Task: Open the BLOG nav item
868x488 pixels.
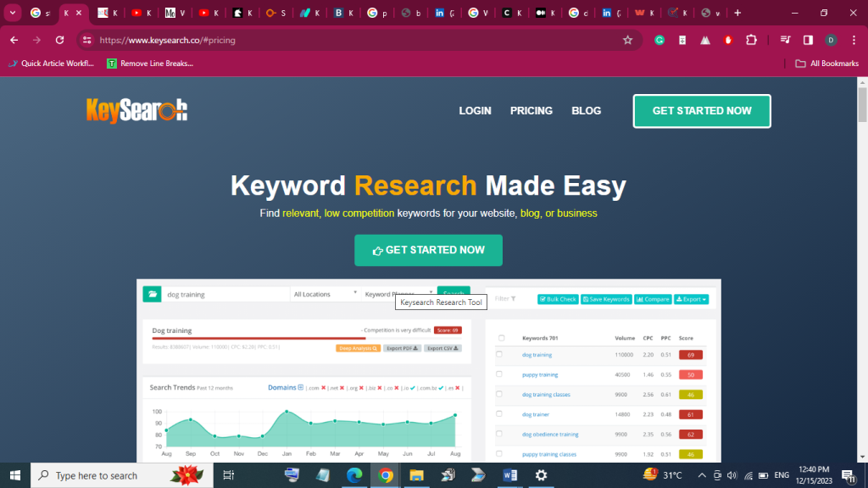Action: click(587, 111)
